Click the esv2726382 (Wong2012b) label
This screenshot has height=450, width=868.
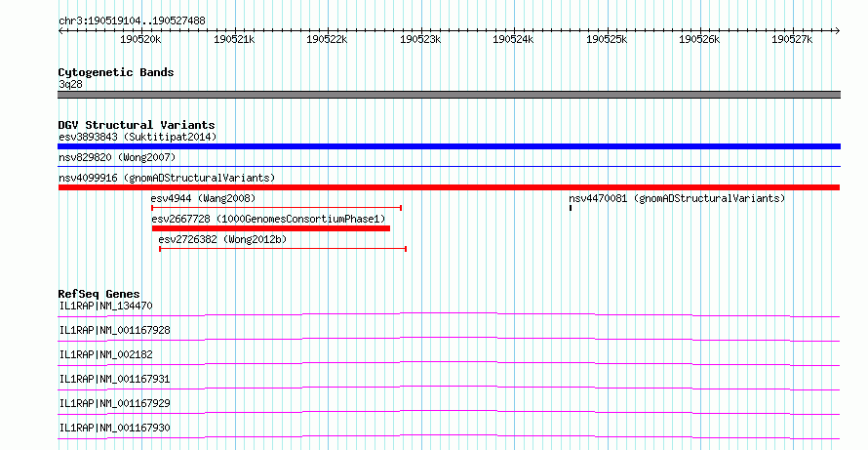pyautogui.click(x=222, y=239)
